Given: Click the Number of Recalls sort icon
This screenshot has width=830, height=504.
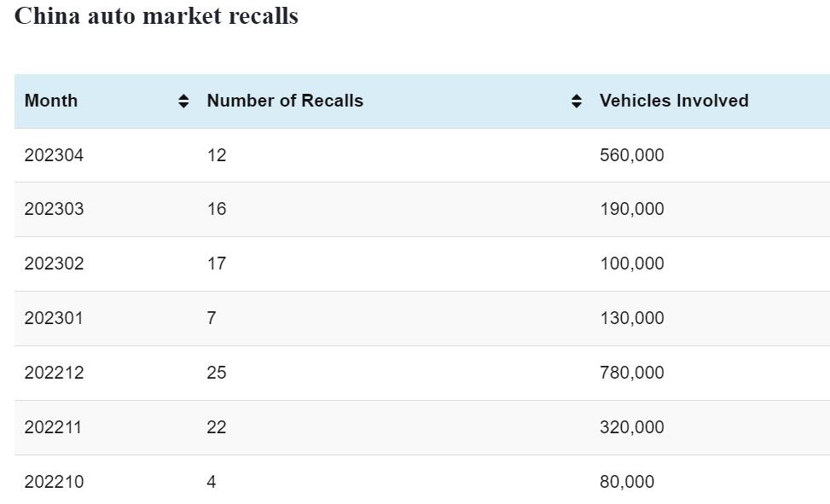Looking at the screenshot, I should coord(577,101).
